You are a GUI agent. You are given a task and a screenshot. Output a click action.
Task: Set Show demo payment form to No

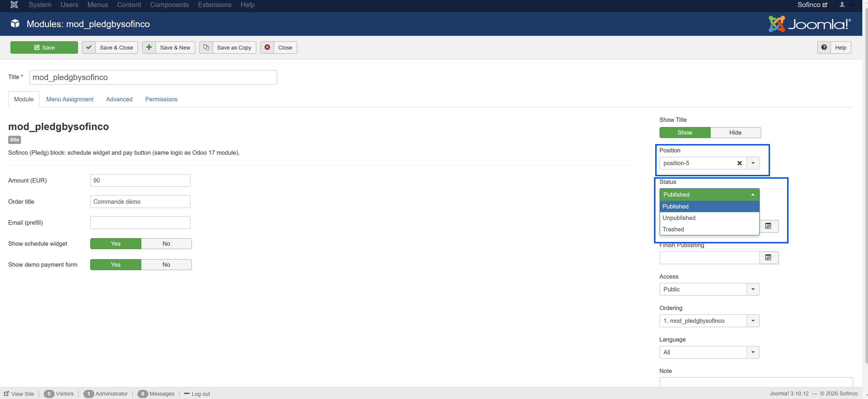click(x=166, y=265)
